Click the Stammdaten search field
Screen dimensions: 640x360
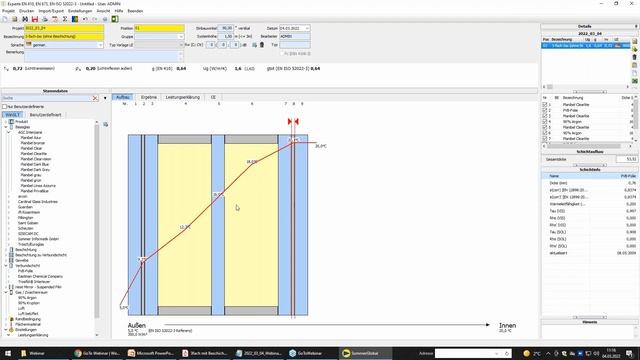click(x=46, y=98)
